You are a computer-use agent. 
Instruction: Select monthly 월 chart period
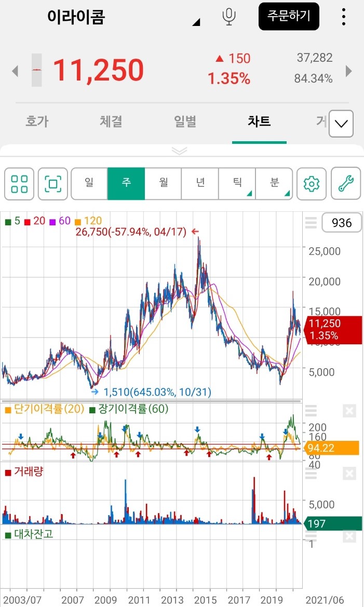click(164, 184)
